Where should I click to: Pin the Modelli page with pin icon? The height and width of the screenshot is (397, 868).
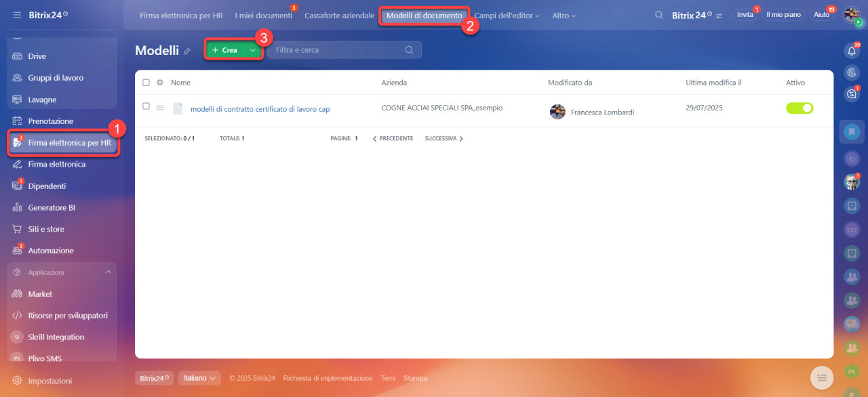coord(187,51)
